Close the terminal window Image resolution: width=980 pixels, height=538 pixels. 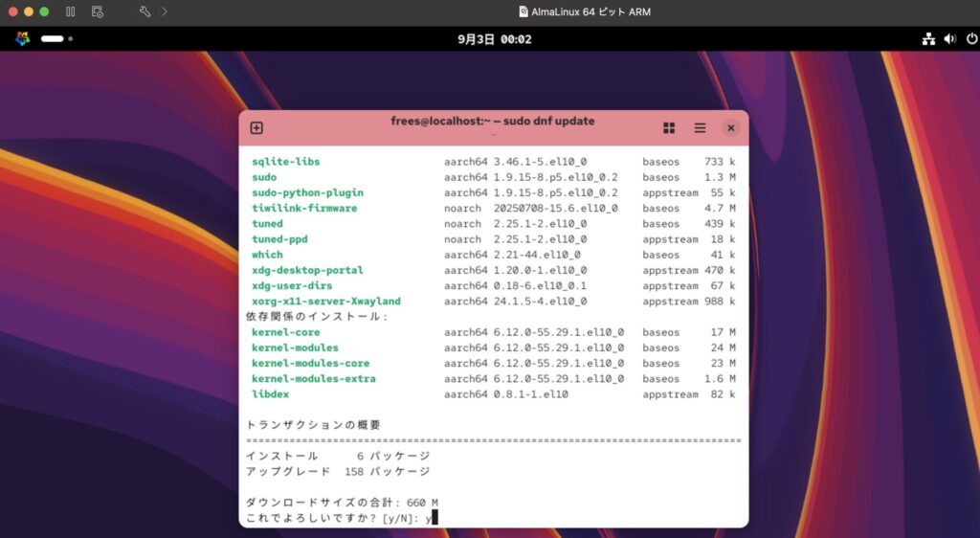click(x=730, y=127)
